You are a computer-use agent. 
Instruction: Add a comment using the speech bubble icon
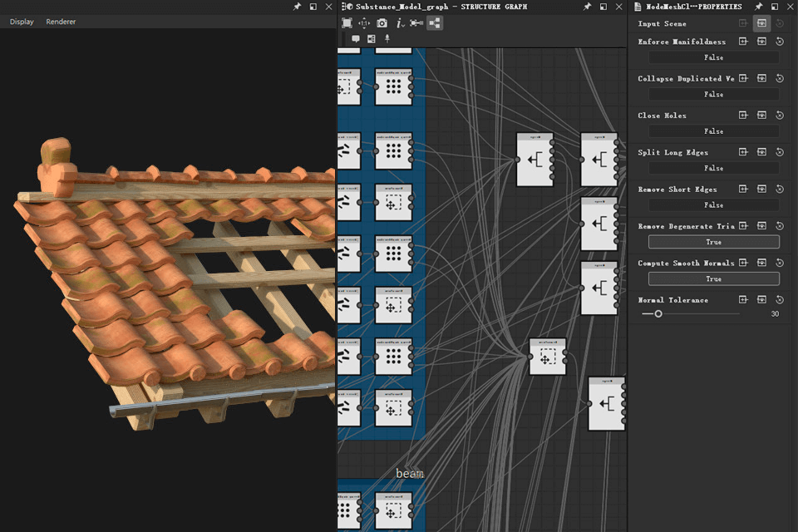tap(356, 39)
